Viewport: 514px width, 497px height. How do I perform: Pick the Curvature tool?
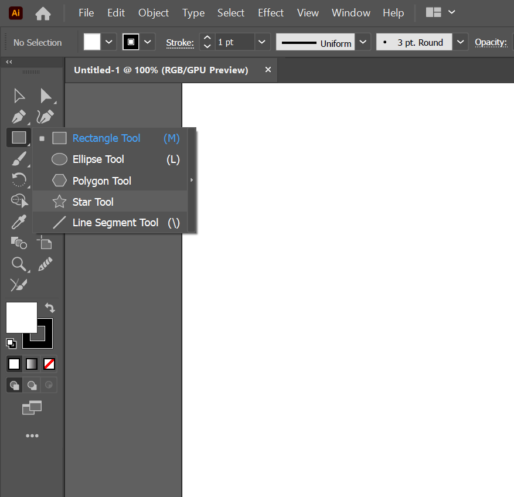click(x=45, y=117)
